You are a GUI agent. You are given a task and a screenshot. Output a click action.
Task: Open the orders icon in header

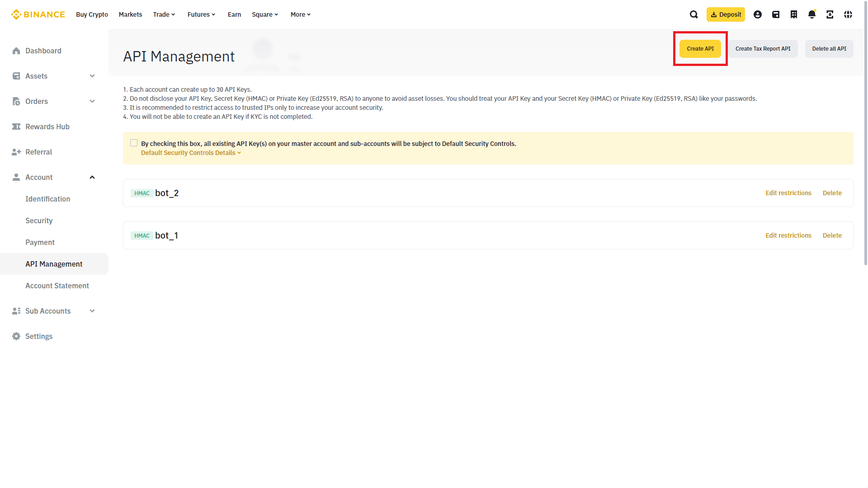click(x=794, y=14)
